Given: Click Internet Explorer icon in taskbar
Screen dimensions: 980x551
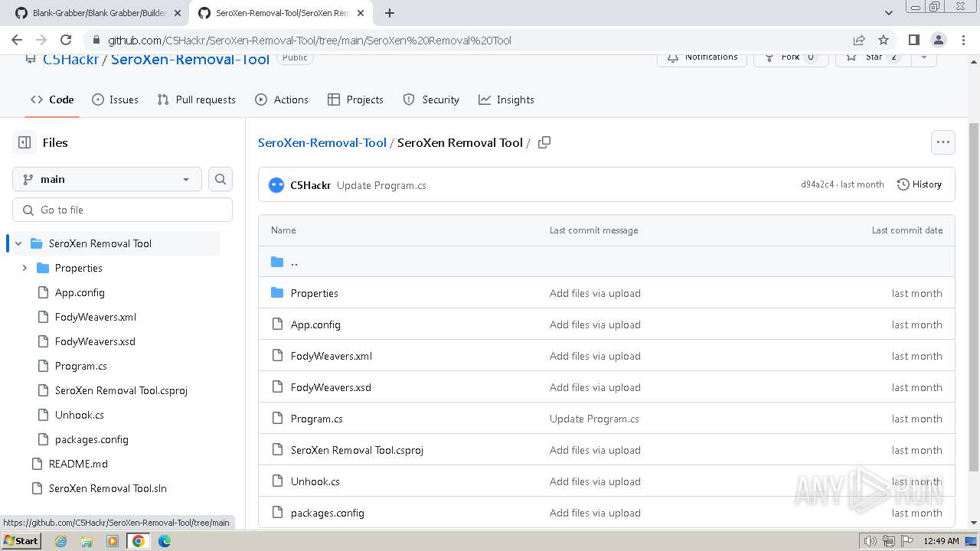Looking at the screenshot, I should [60, 541].
